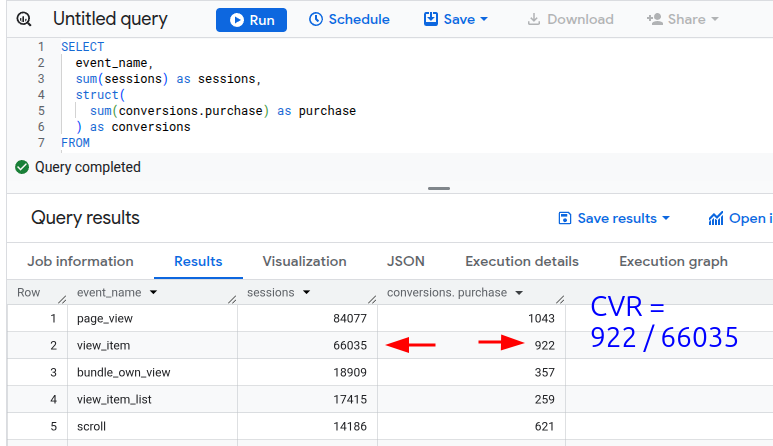Click the green Query completed check icon
The width and height of the screenshot is (773, 446).
(x=22, y=167)
